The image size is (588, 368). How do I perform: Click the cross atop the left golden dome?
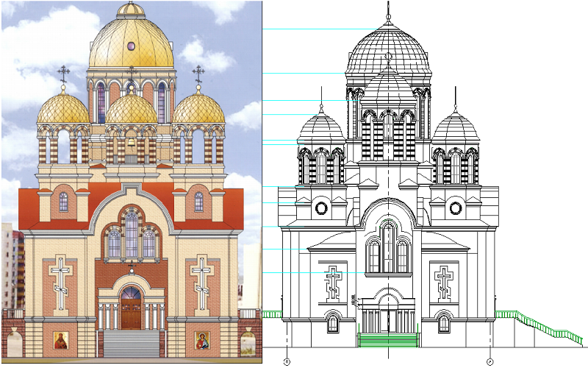click(x=63, y=74)
